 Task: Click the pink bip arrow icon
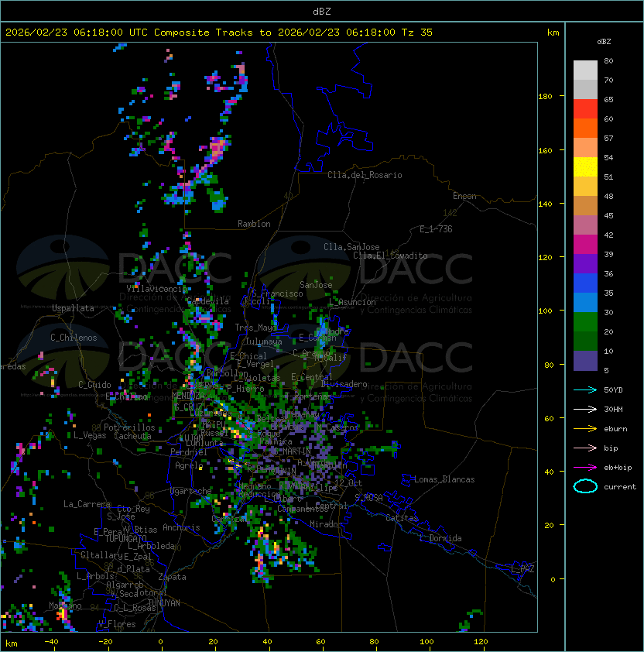585,448
